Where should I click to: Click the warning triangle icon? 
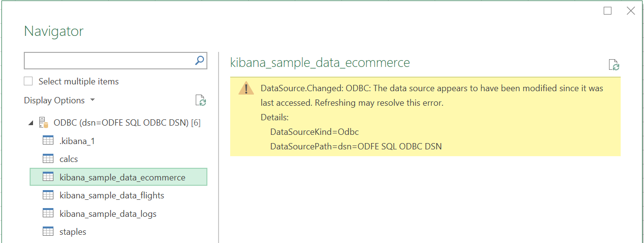tap(246, 89)
